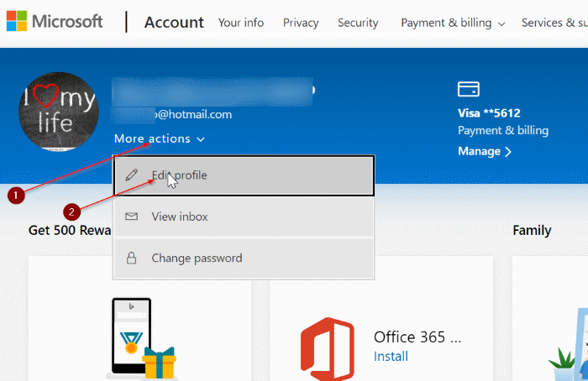
Task: Switch to the Security tab
Action: (x=358, y=23)
